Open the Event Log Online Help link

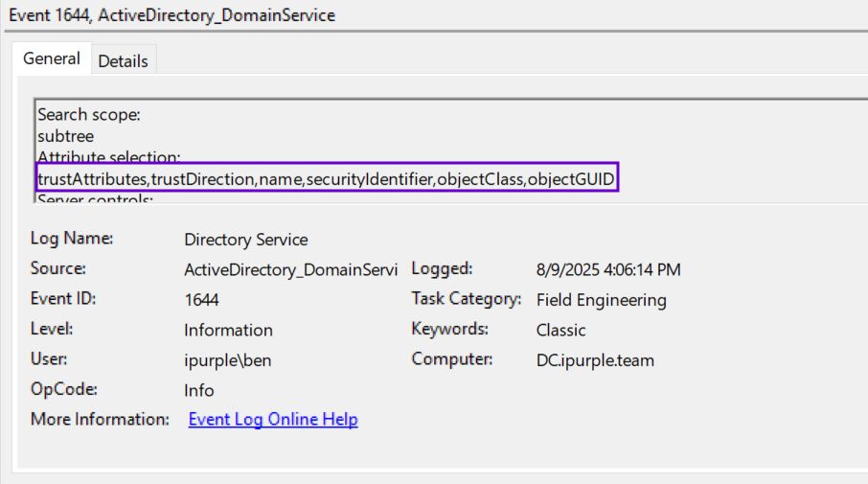click(x=273, y=419)
